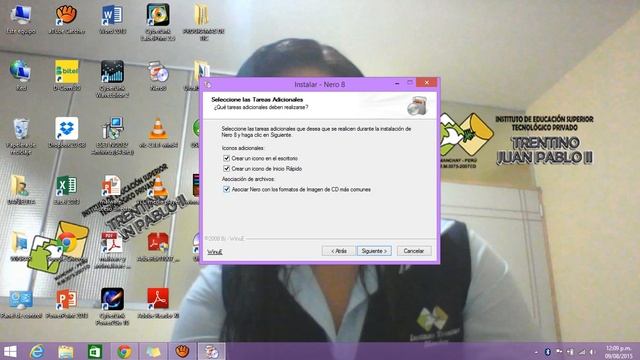The height and width of the screenshot is (360, 640).
Task: Open the Windows Start button
Action: click(x=10, y=351)
